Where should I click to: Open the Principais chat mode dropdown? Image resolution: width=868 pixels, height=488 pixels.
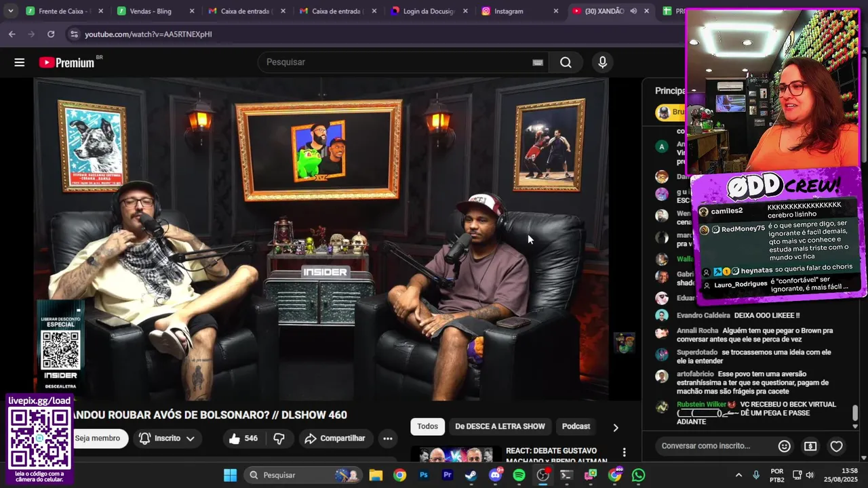[670, 91]
